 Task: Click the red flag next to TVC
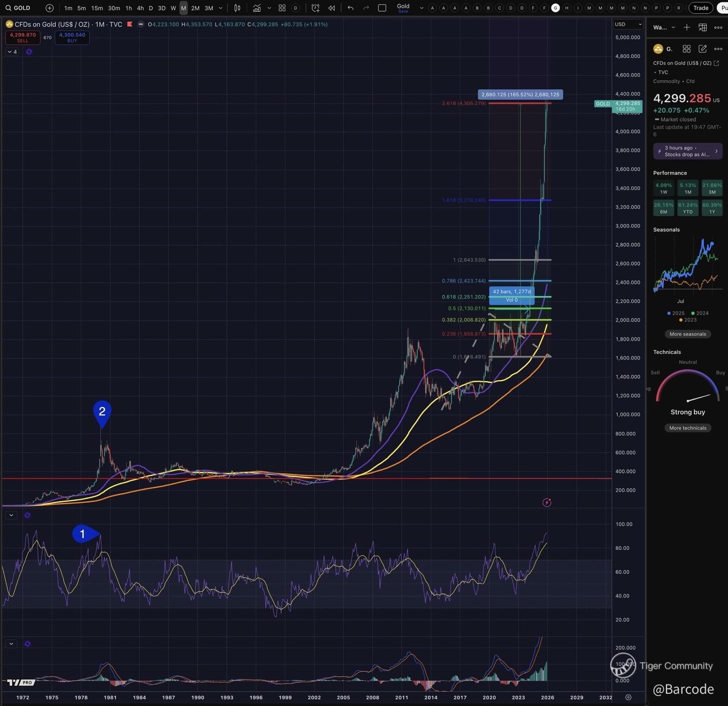[130, 24]
